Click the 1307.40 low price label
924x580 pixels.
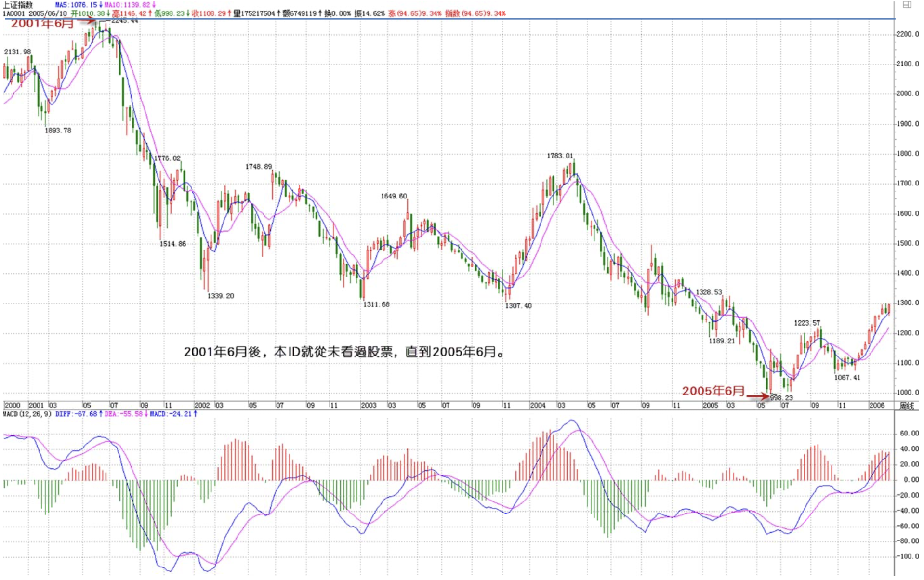[x=518, y=305]
